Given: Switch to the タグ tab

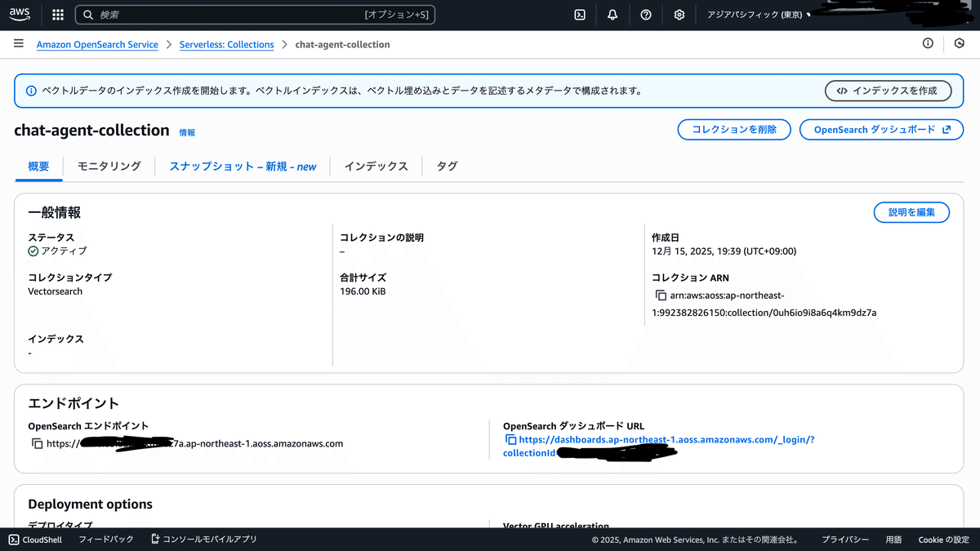Looking at the screenshot, I should pyautogui.click(x=446, y=166).
